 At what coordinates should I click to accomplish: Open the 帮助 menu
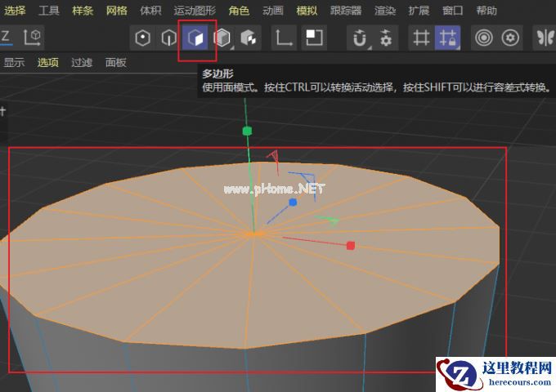point(486,11)
